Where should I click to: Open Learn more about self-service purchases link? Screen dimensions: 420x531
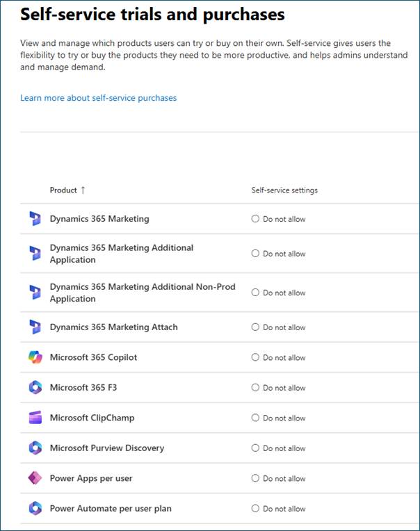(x=98, y=98)
